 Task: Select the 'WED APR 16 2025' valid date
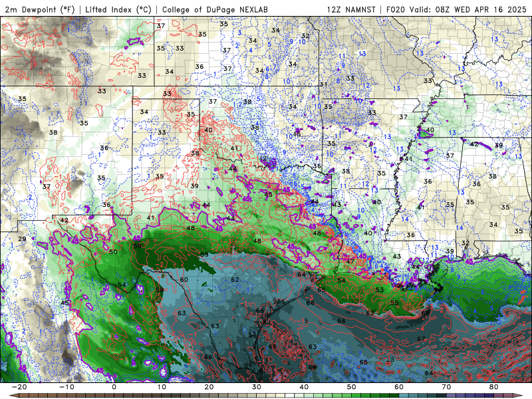coord(490,9)
